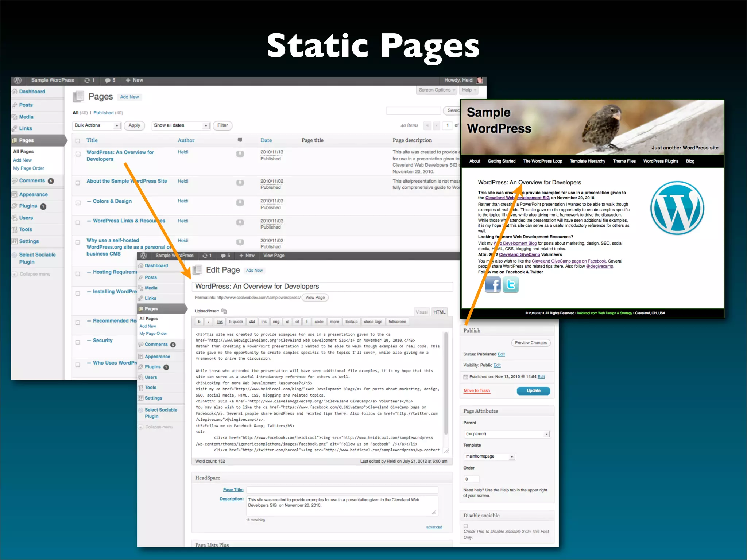Viewport: 747px width, 560px height.
Task: Click HeadSpace Page Title input field
Action: point(342,490)
